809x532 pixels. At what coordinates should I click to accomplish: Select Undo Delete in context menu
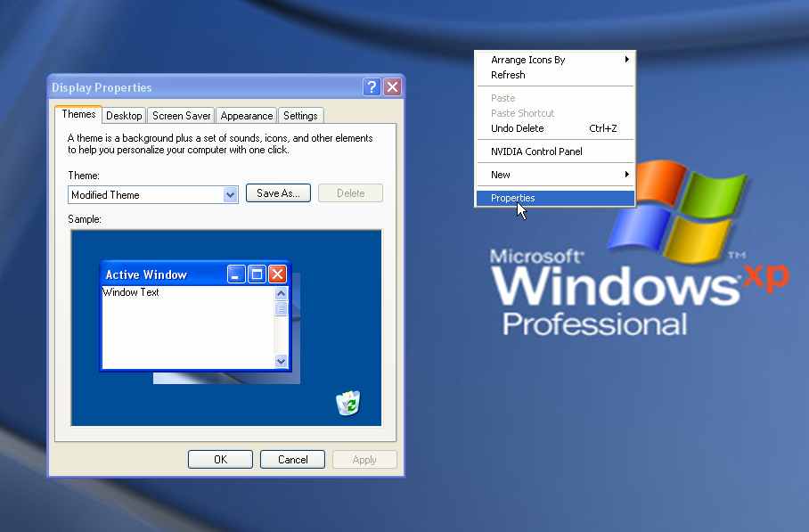pyautogui.click(x=555, y=128)
